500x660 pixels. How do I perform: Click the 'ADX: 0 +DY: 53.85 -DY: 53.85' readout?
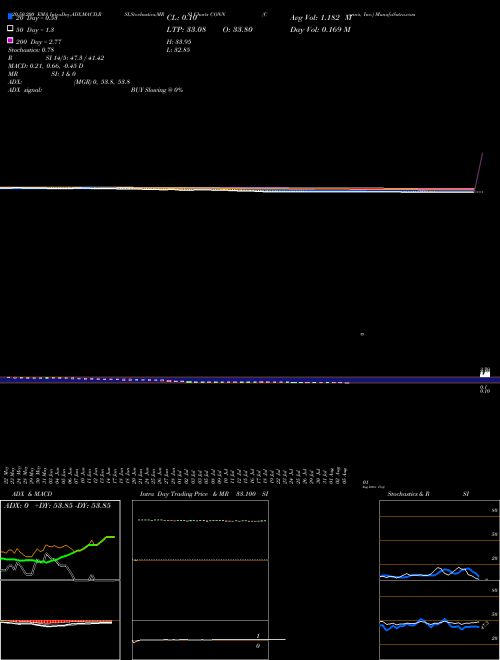coord(57,505)
